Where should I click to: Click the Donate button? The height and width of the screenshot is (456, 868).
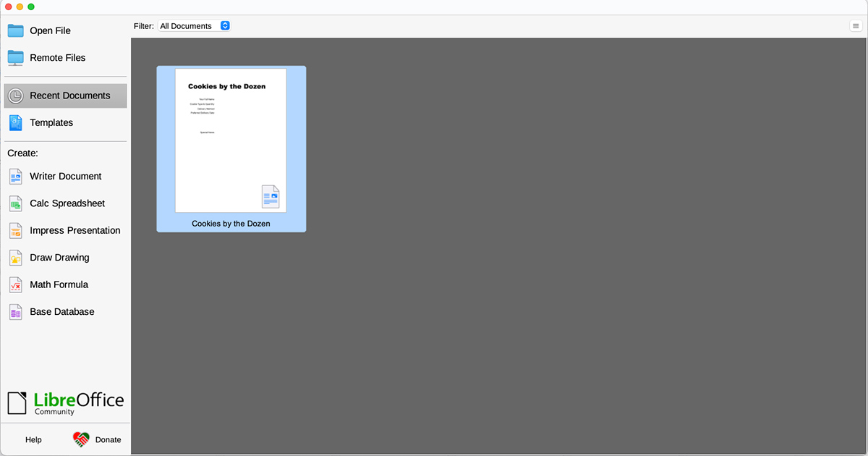[97, 439]
